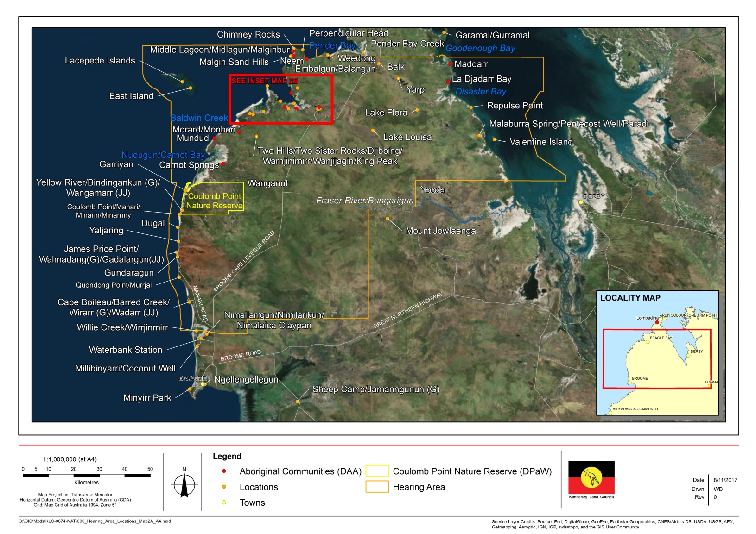The image size is (756, 534).
Task: Click the 'Lacepede Islands' label
Action: tap(100, 61)
